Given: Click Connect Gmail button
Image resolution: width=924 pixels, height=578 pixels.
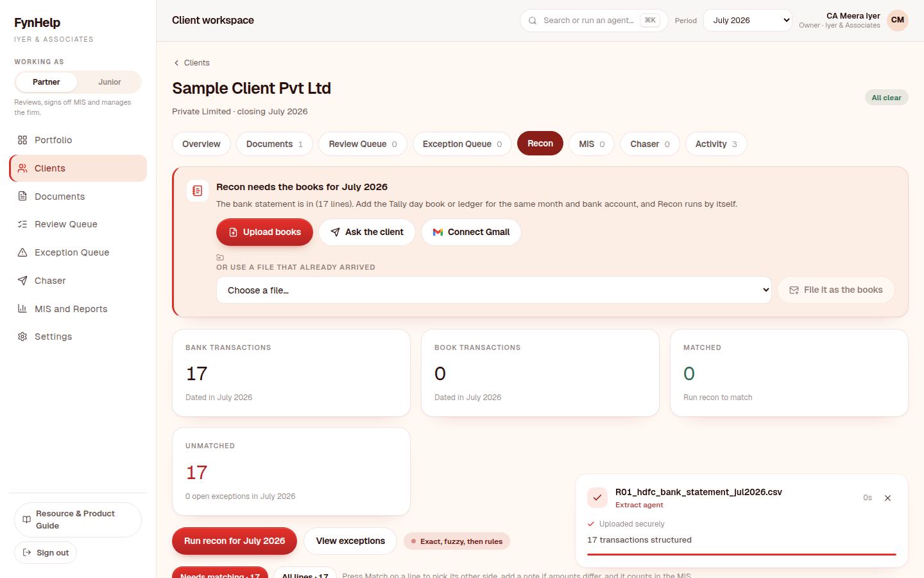Looking at the screenshot, I should coord(471,232).
